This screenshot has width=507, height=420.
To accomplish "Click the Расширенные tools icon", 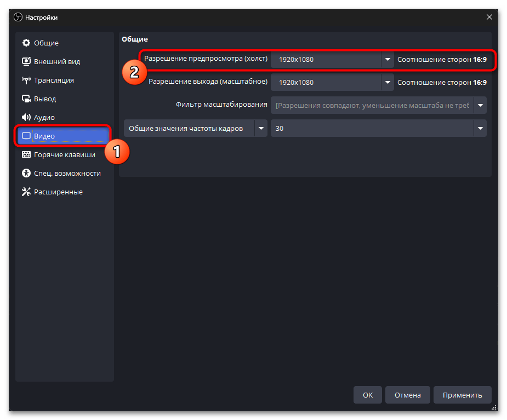I will pos(26,192).
